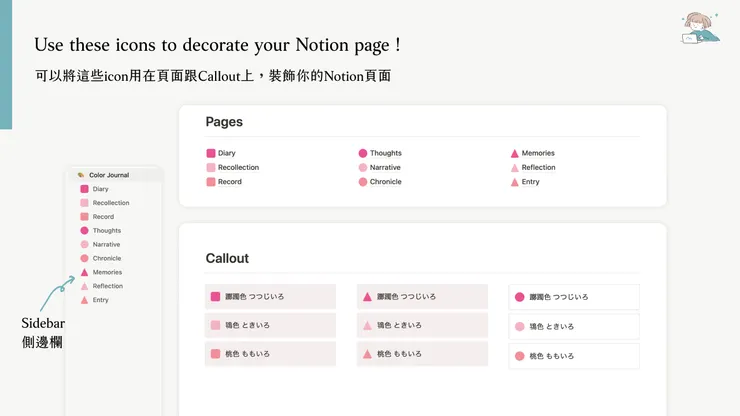Click the girl-with-laptop illustration at top right
740x416 pixels.
point(700,27)
